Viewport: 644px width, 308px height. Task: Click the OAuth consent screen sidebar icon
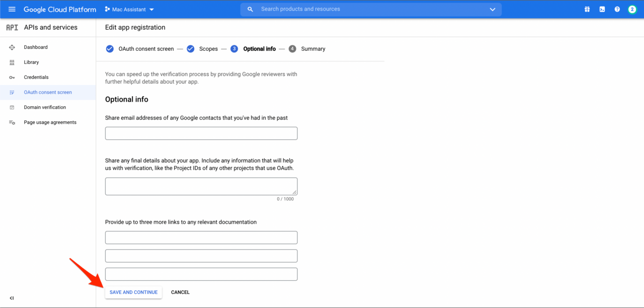tap(12, 93)
